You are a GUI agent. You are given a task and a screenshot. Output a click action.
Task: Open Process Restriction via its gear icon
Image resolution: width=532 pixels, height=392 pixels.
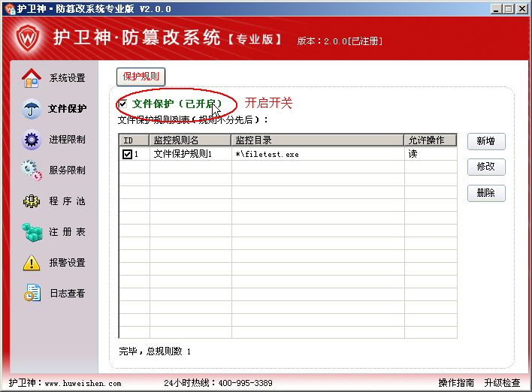[x=31, y=139]
